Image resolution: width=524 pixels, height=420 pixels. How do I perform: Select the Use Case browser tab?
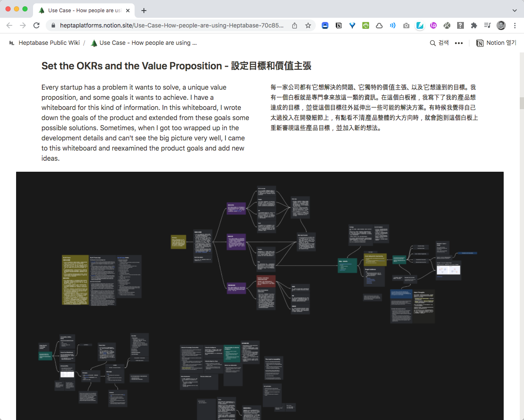tap(84, 10)
